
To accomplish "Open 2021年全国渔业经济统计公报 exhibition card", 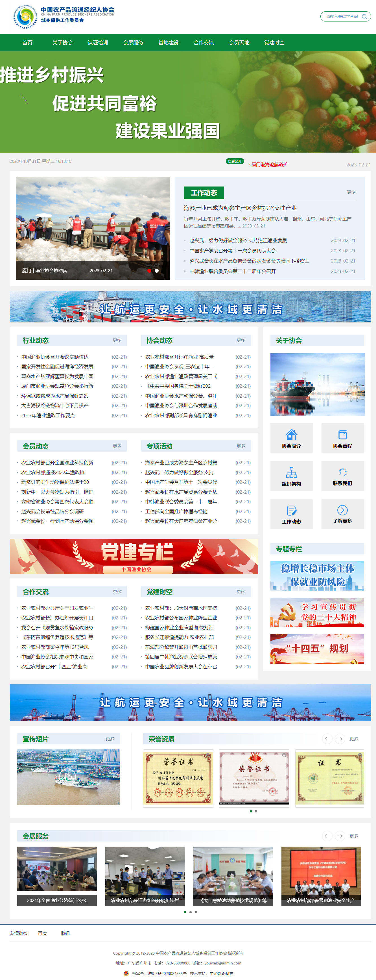I will coord(57,876).
